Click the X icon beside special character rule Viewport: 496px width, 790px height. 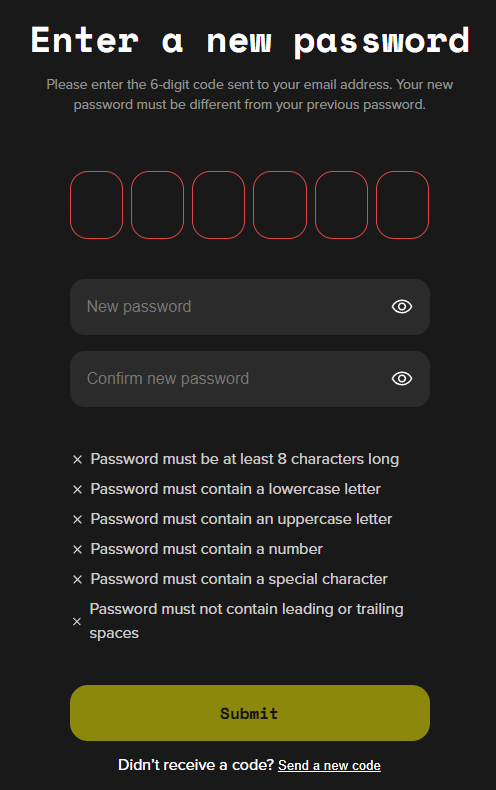77,579
